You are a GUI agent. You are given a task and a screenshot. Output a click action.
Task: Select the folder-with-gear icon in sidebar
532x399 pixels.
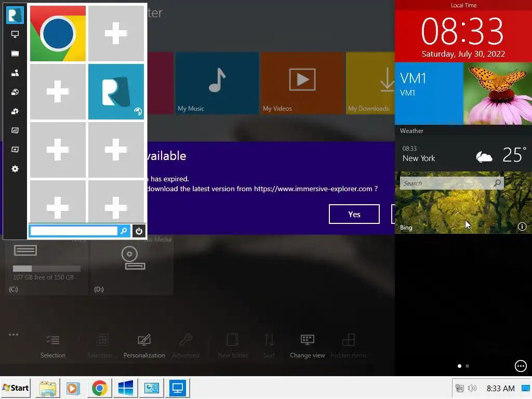coord(15,111)
